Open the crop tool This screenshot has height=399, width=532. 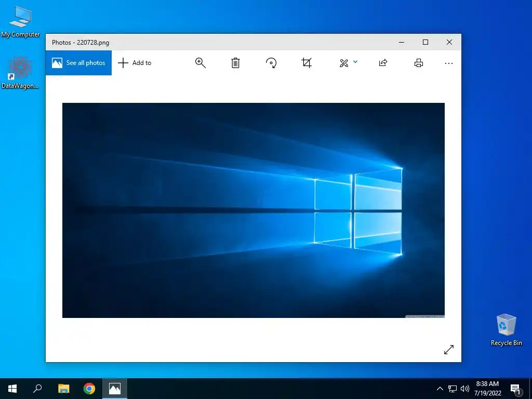pos(307,63)
